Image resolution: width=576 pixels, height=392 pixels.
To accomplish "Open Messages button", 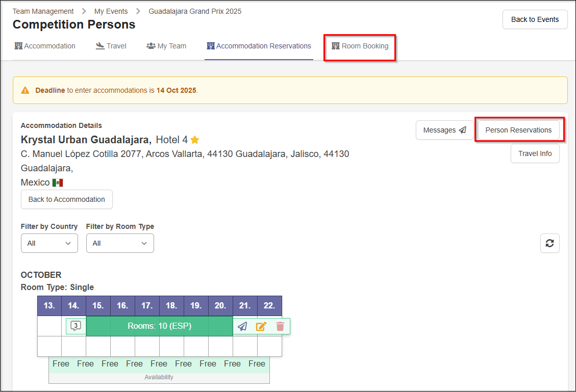I will tap(444, 130).
